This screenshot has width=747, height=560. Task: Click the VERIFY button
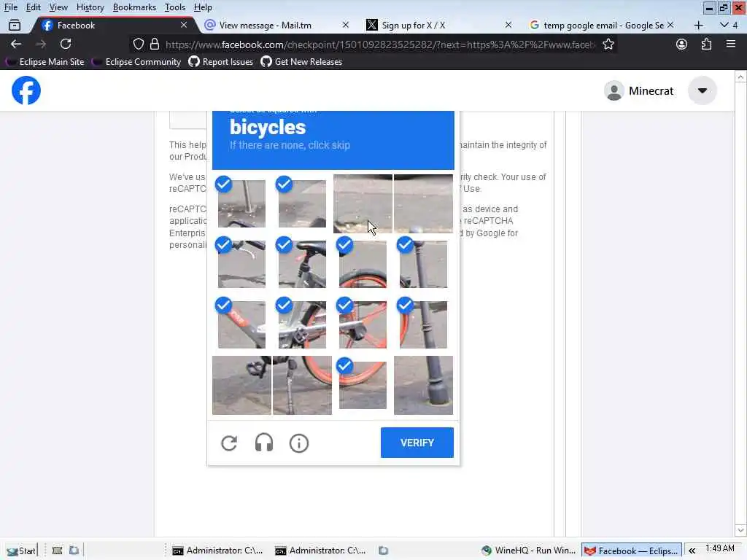pos(417,443)
